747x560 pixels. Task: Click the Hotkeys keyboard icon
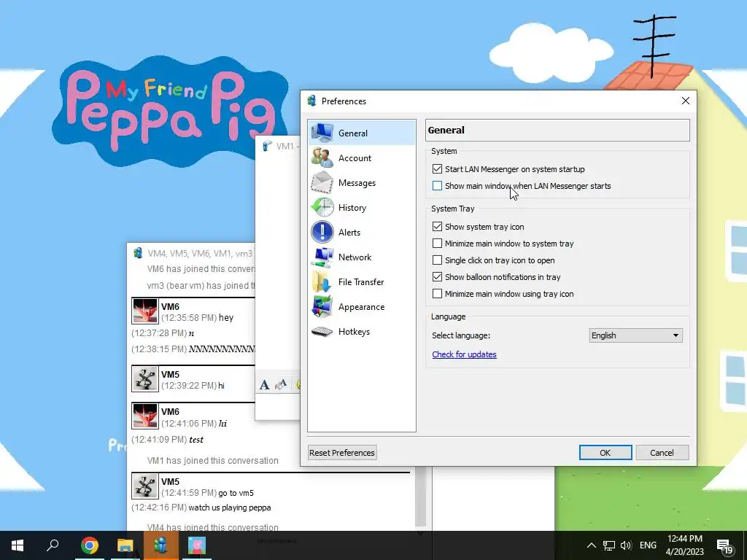pos(322,332)
